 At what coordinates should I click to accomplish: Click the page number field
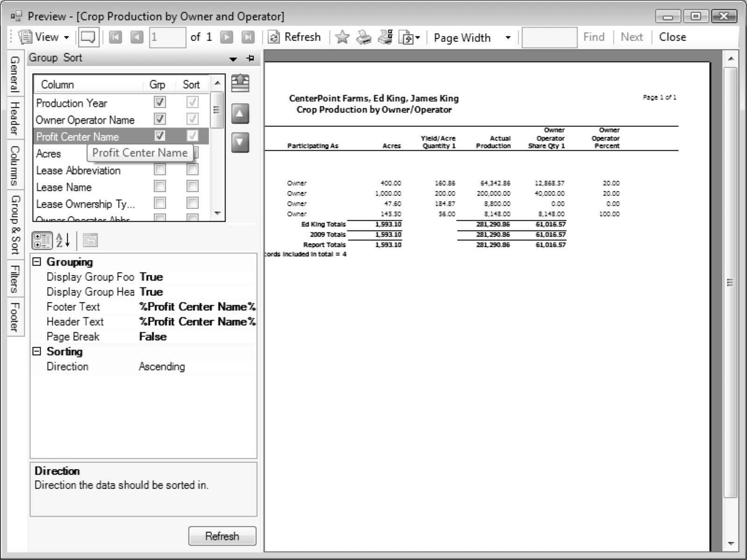coord(168,37)
